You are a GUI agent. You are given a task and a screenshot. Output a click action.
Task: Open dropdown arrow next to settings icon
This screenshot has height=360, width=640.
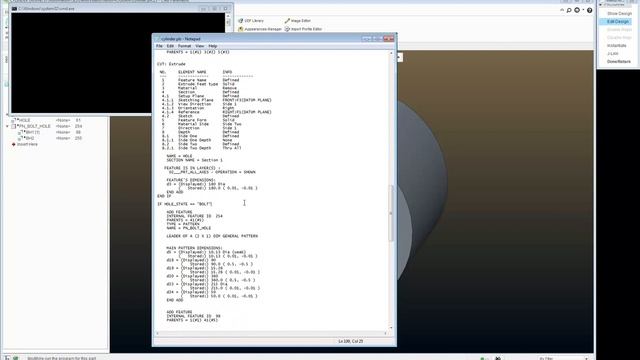coord(583,10)
